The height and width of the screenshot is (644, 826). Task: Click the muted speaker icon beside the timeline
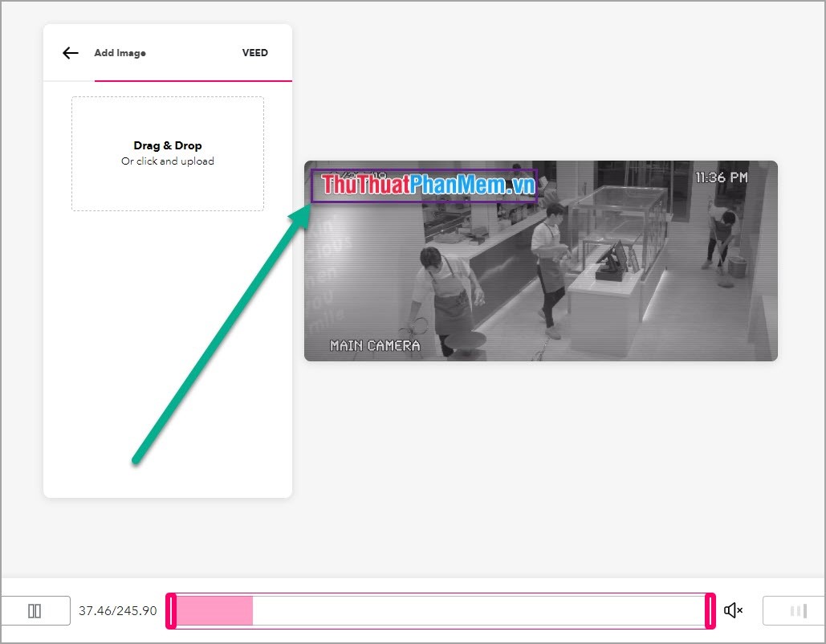coord(733,610)
